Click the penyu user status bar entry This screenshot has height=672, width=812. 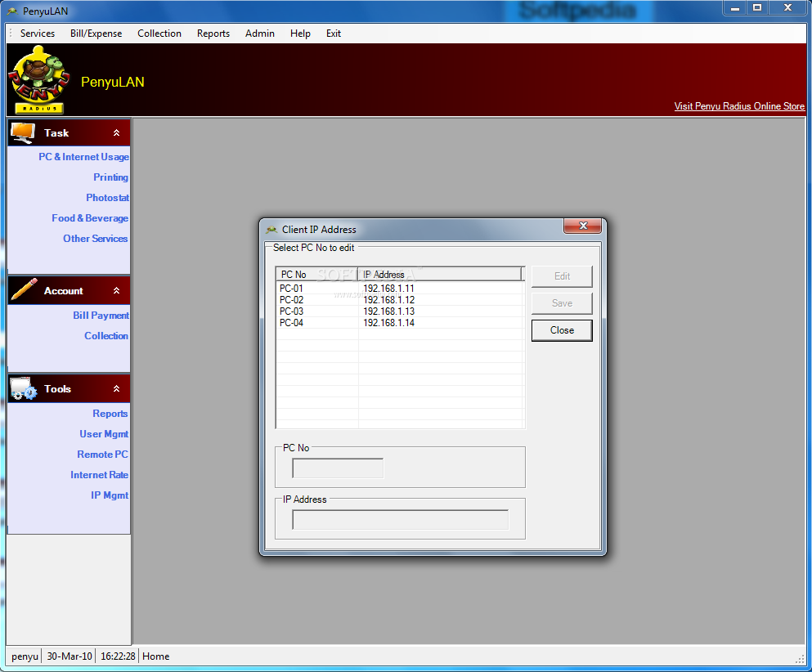(x=25, y=656)
